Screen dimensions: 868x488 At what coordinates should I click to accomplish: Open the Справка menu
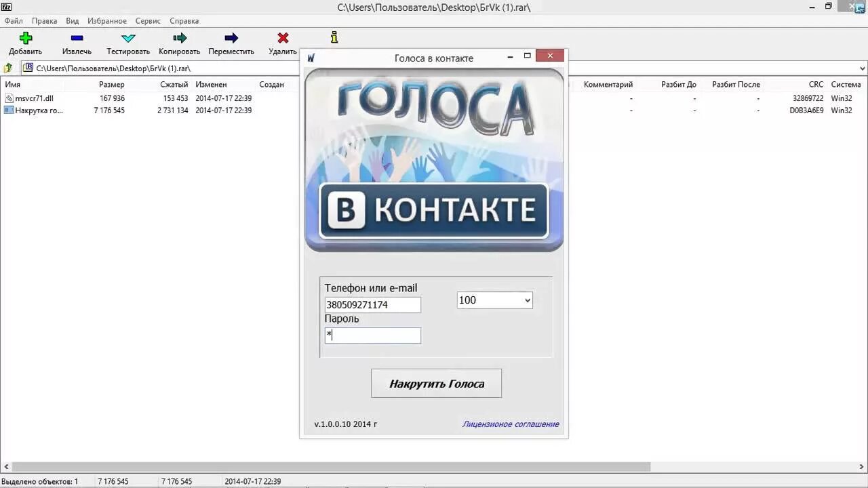coord(184,21)
